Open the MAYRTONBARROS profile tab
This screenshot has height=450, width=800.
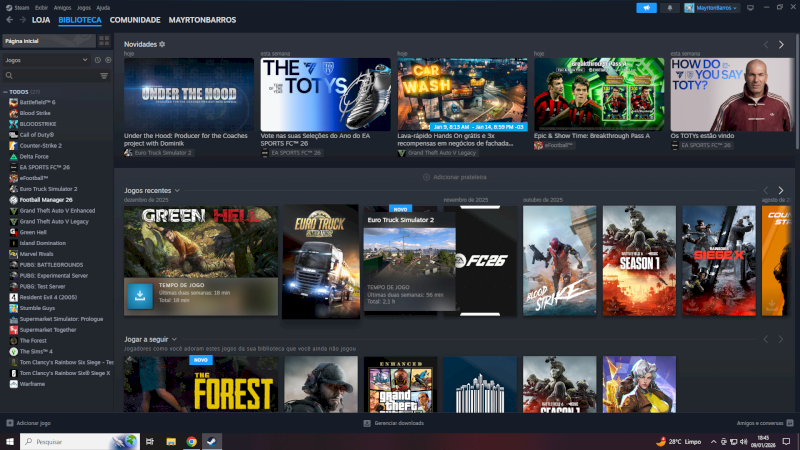[203, 20]
